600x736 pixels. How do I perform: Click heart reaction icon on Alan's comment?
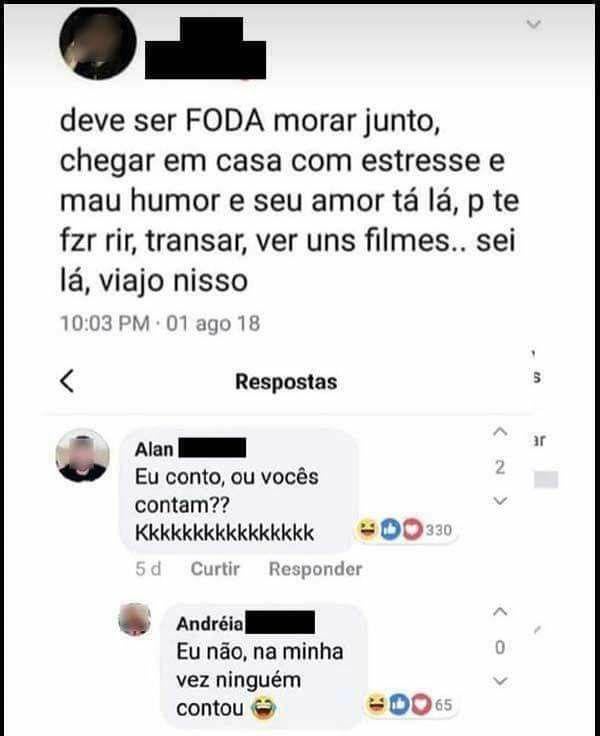click(x=412, y=530)
